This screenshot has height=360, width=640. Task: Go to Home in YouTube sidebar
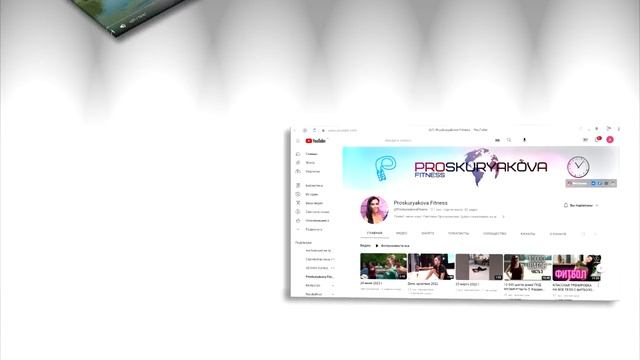click(x=313, y=154)
